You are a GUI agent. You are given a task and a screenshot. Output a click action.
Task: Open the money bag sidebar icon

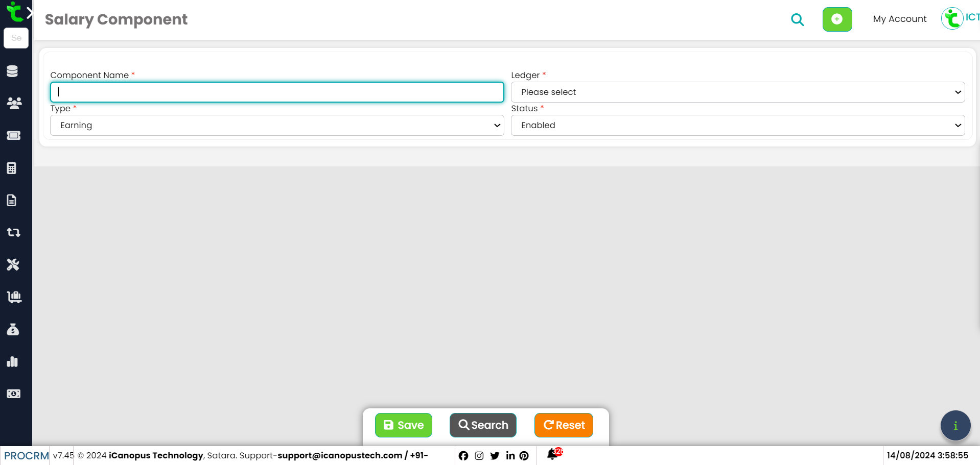pos(13,330)
